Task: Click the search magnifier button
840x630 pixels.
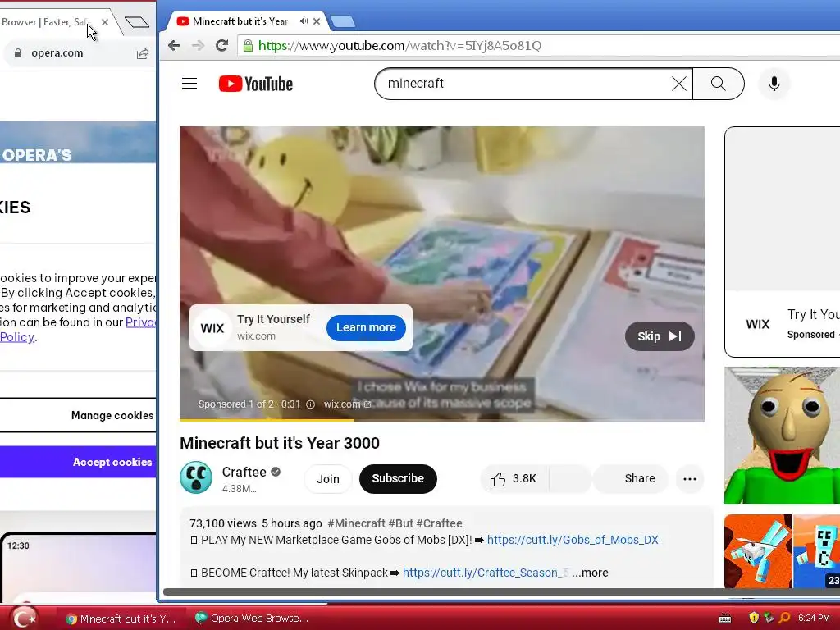Action: click(x=718, y=84)
